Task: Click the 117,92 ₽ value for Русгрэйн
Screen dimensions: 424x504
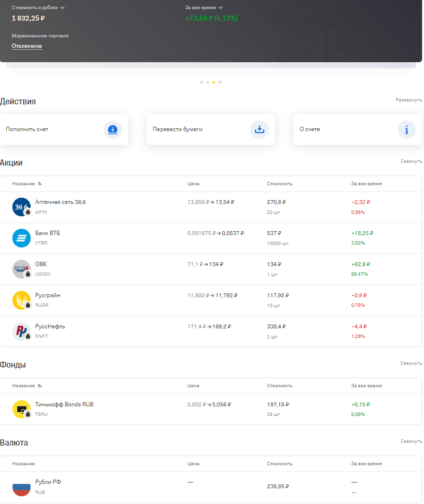Action: coord(278,295)
